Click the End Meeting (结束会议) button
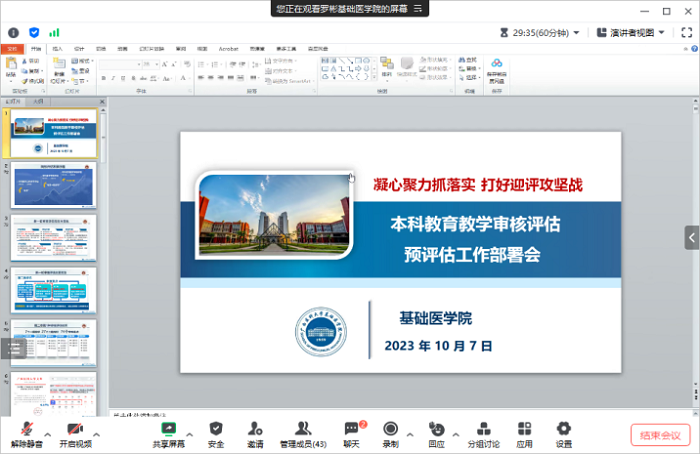The height and width of the screenshot is (454, 700). pyautogui.click(x=660, y=435)
